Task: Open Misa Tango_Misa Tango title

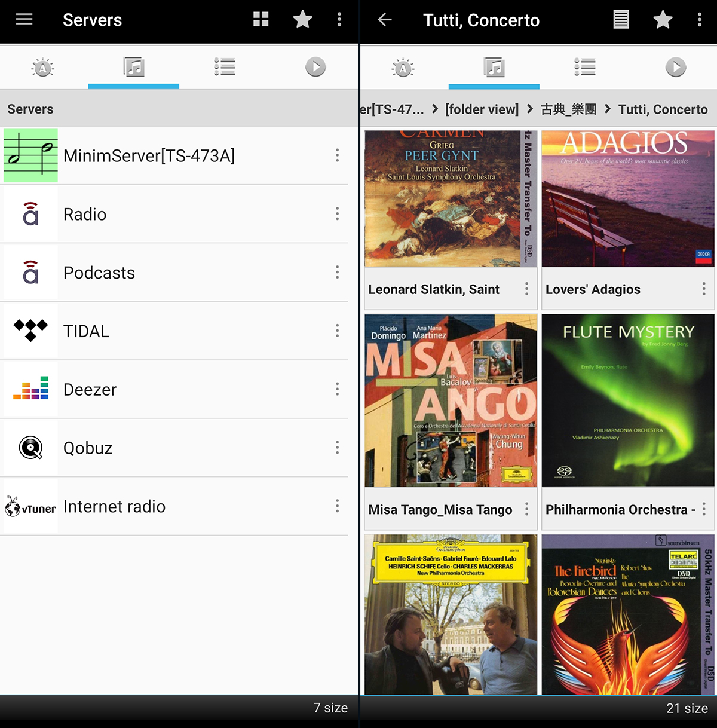Action: tap(440, 510)
